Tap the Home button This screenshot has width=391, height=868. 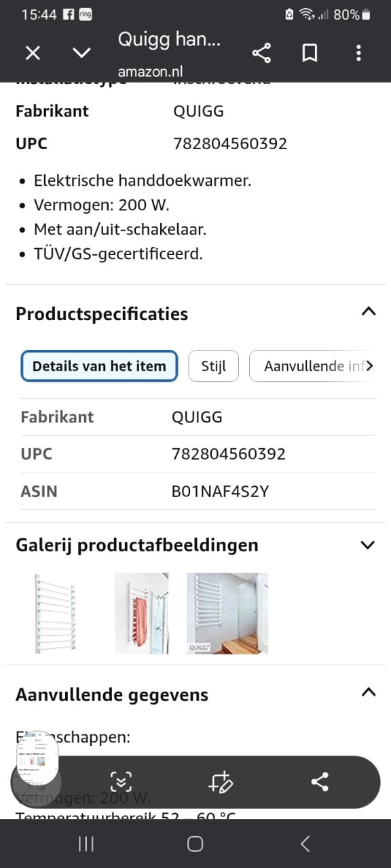coord(195,843)
